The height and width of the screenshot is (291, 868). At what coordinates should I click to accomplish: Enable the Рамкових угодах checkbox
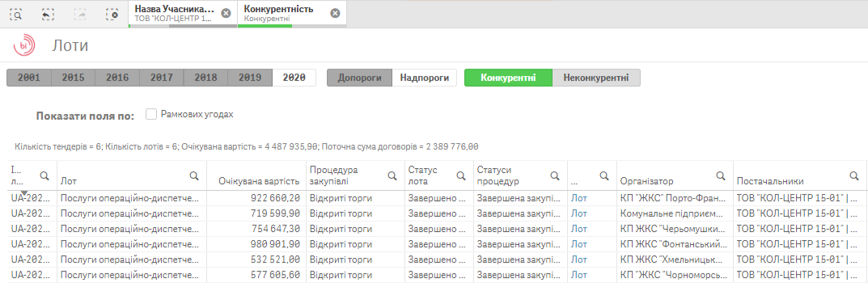pos(151,115)
